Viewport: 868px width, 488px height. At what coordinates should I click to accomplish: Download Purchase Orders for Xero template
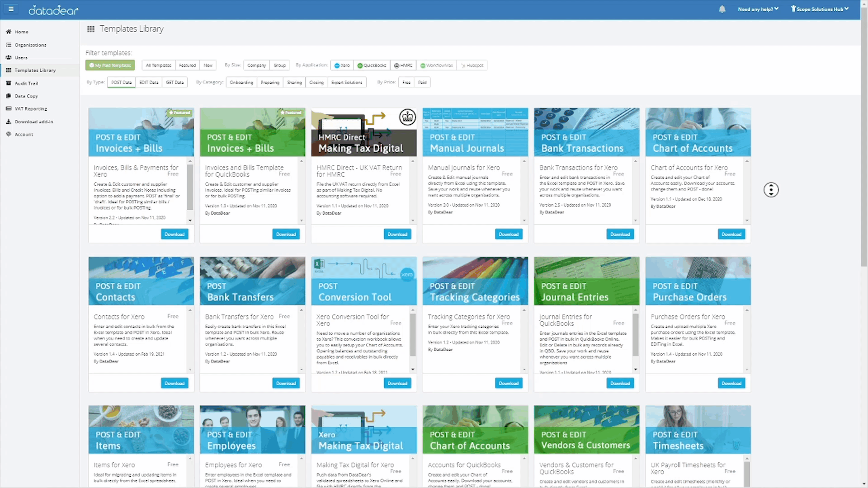click(x=731, y=383)
